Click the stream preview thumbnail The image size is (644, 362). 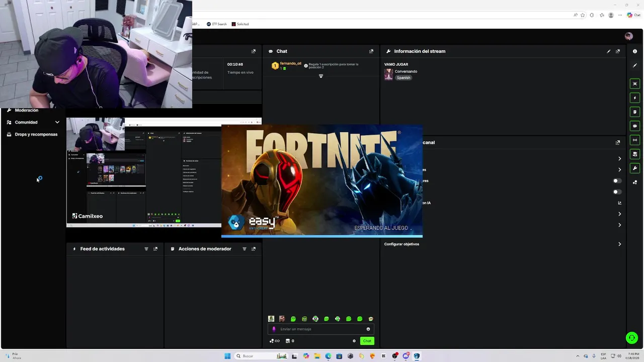coord(144,172)
